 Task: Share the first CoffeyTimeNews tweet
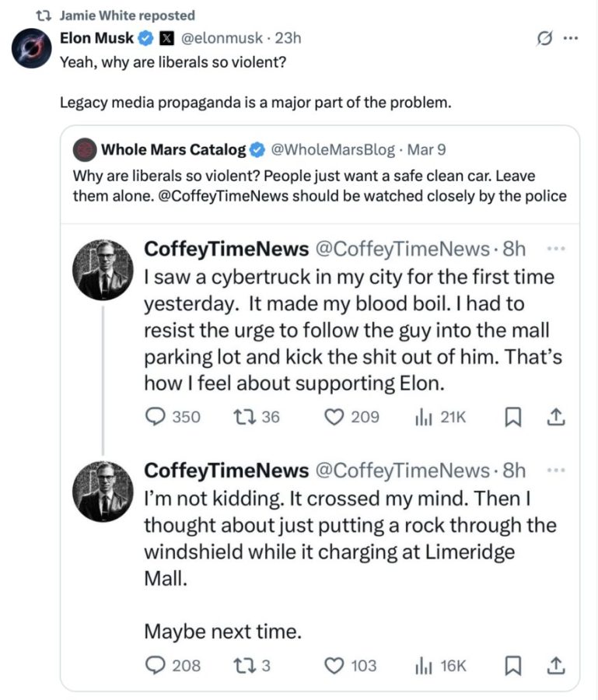[555, 418]
